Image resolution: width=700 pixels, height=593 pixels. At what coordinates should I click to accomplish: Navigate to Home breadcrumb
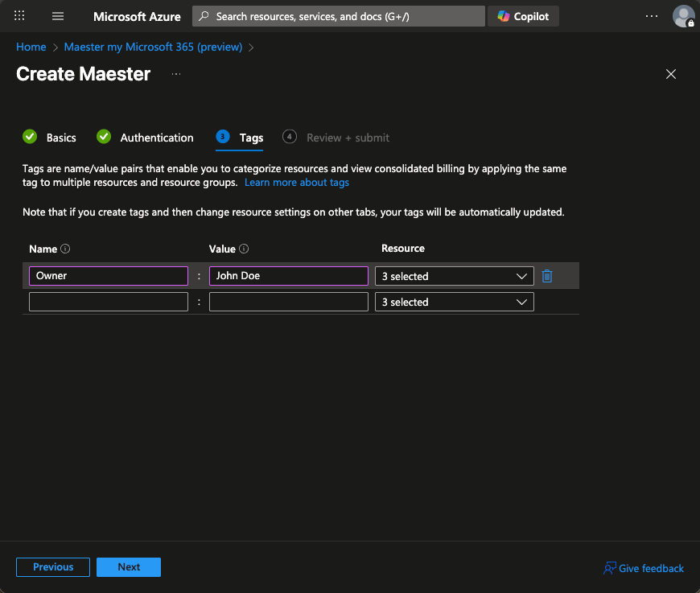(31, 47)
